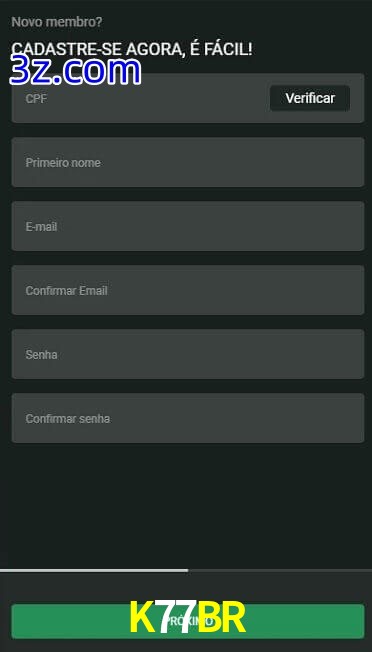Click the yellow K letter of the logo

tap(144, 618)
